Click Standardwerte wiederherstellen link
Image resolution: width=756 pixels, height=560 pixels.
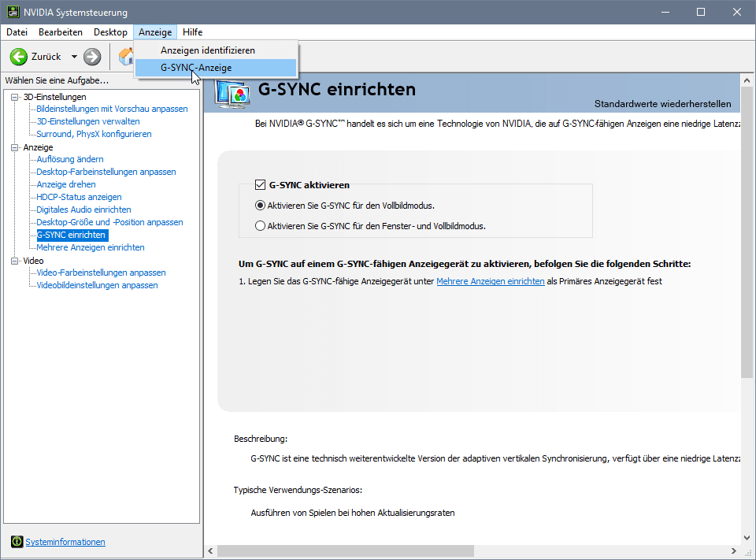(662, 104)
